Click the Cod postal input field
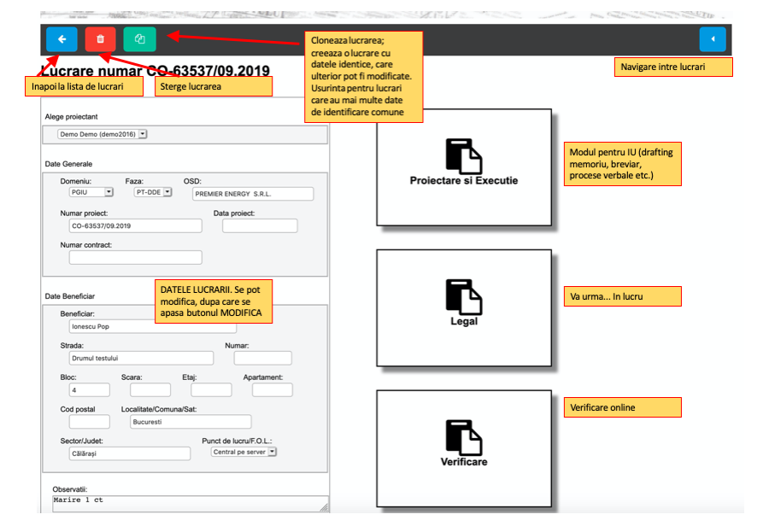 (x=89, y=422)
